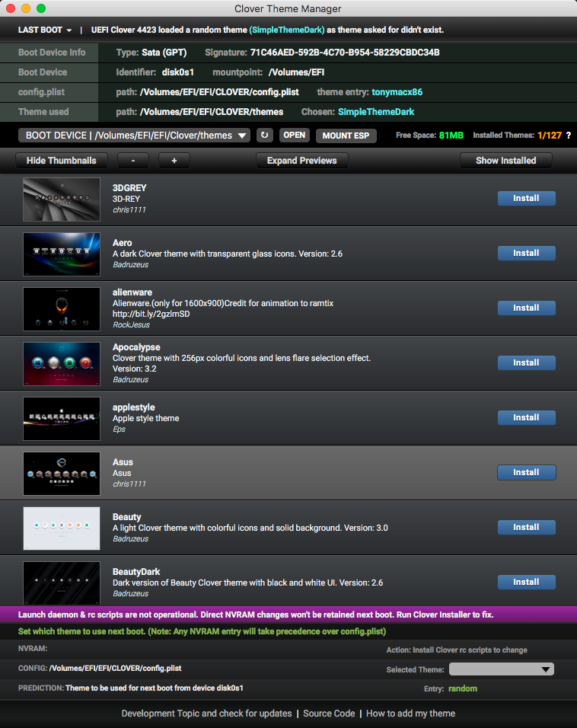Click the /Volumes/EFI mountpoint value
This screenshot has height=728, width=577.
(x=297, y=72)
